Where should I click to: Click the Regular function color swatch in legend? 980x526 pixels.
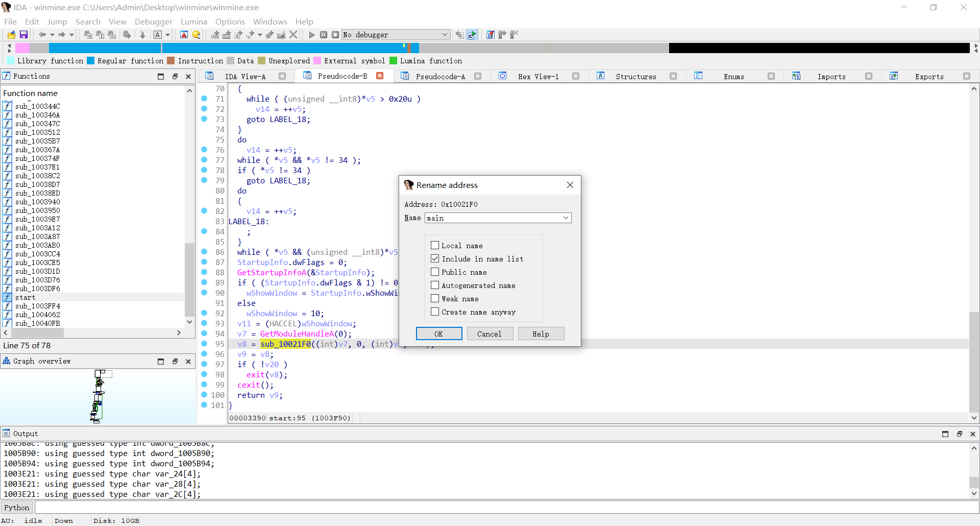click(90, 61)
